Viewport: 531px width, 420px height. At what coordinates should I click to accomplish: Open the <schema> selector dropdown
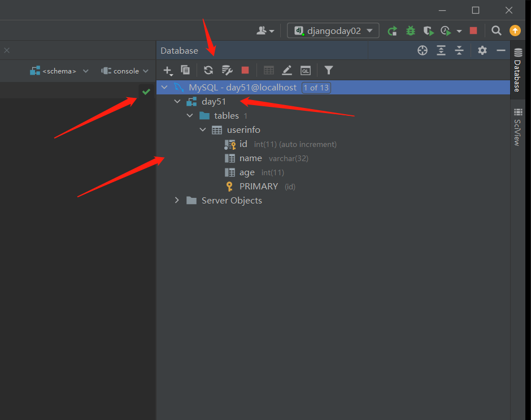59,71
